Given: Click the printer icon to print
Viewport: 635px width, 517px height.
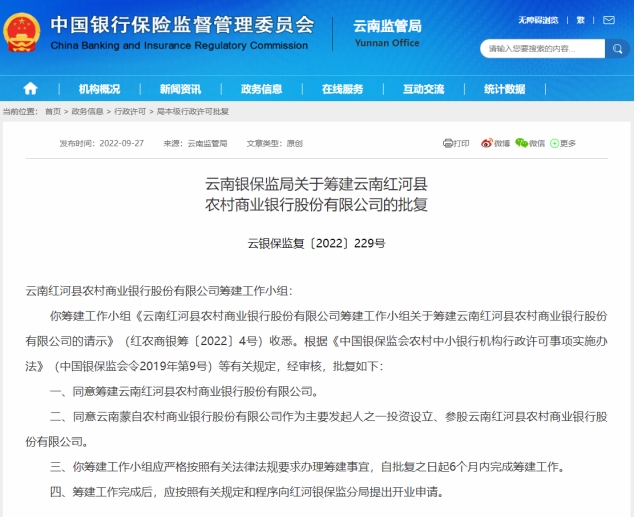Looking at the screenshot, I should 447,143.
